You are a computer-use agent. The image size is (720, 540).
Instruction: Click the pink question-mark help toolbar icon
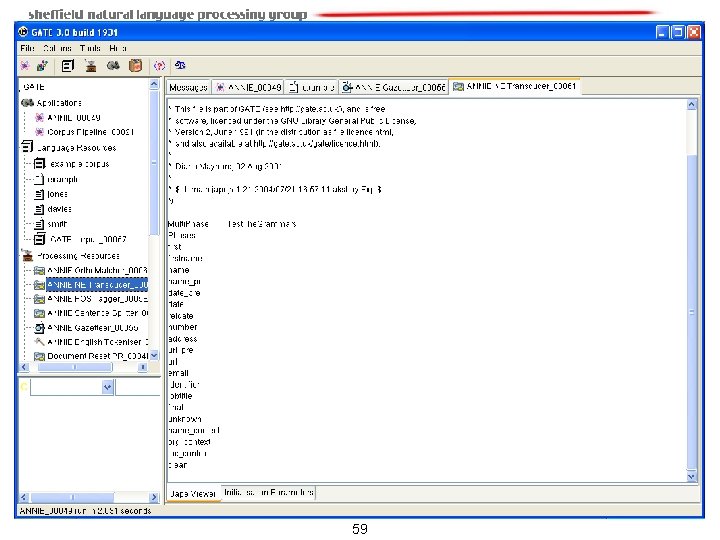tap(159, 66)
